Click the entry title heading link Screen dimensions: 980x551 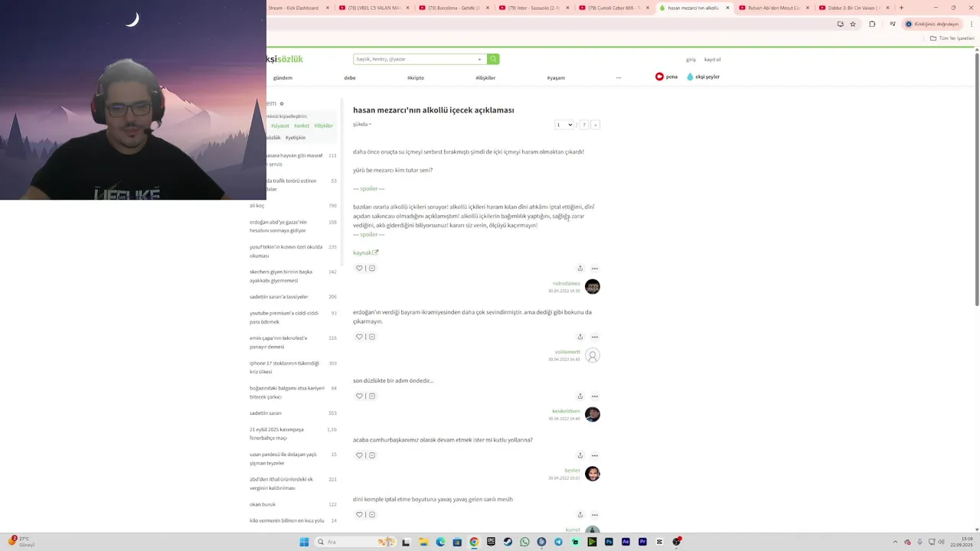(433, 110)
